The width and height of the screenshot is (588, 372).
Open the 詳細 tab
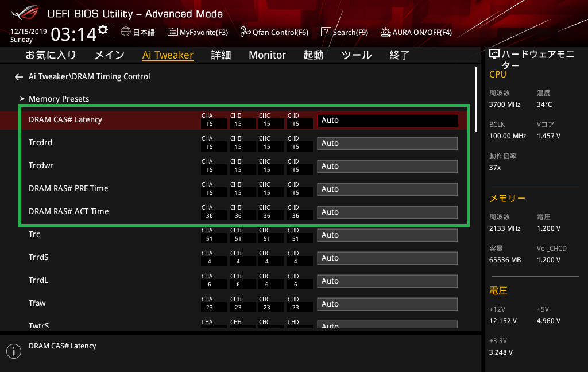click(x=221, y=55)
